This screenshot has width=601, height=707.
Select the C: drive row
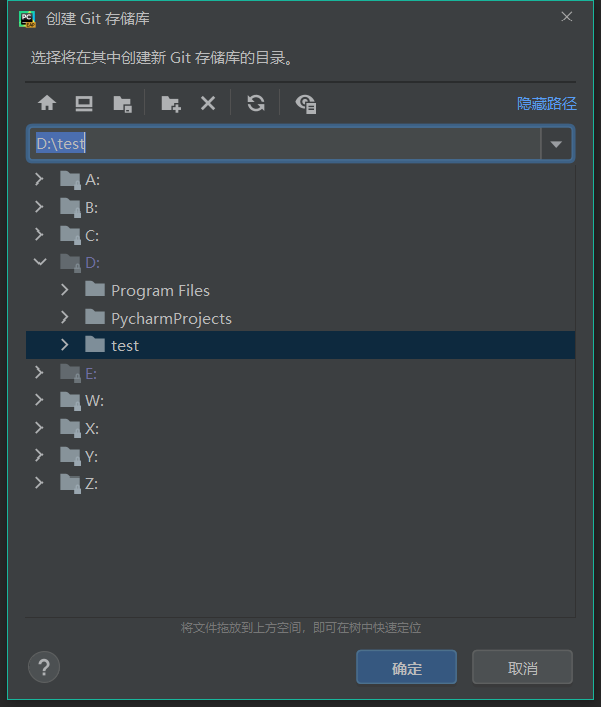[300, 235]
